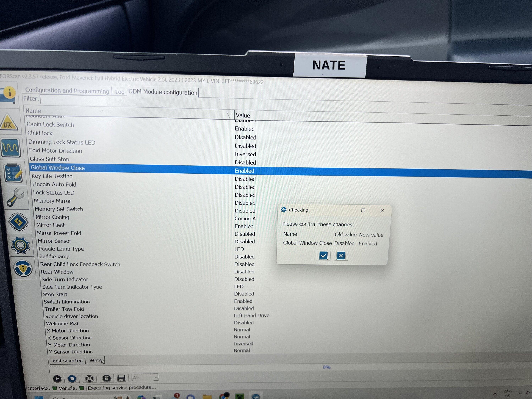Click the Inversed value of Fold Motor Direction
This screenshot has width=532, height=399.
[245, 154]
